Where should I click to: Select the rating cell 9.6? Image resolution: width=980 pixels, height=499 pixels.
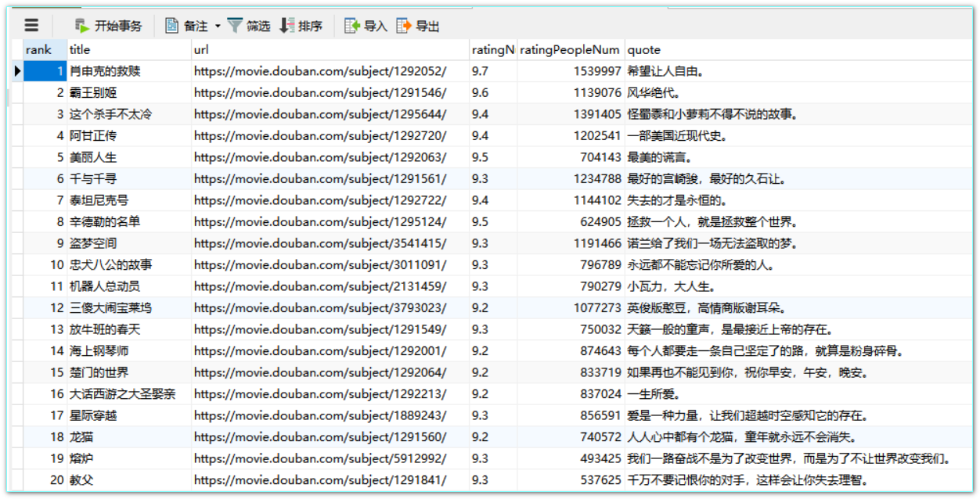(493, 93)
